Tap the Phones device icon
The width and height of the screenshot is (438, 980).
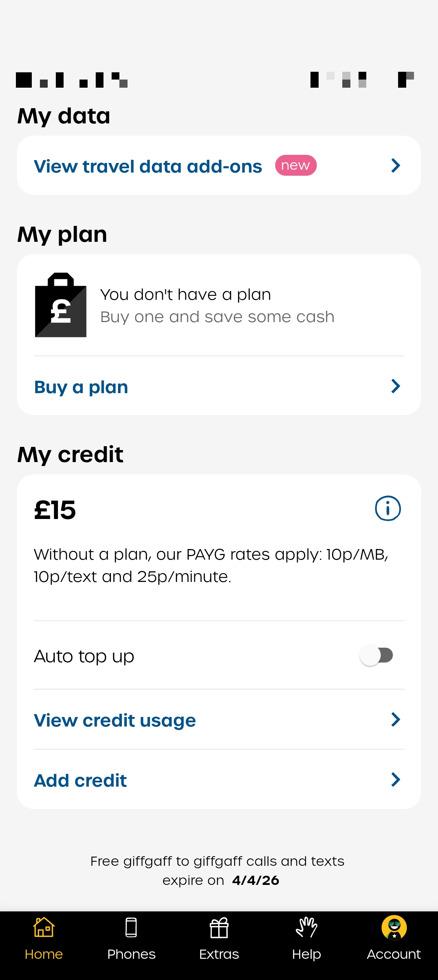tap(131, 928)
